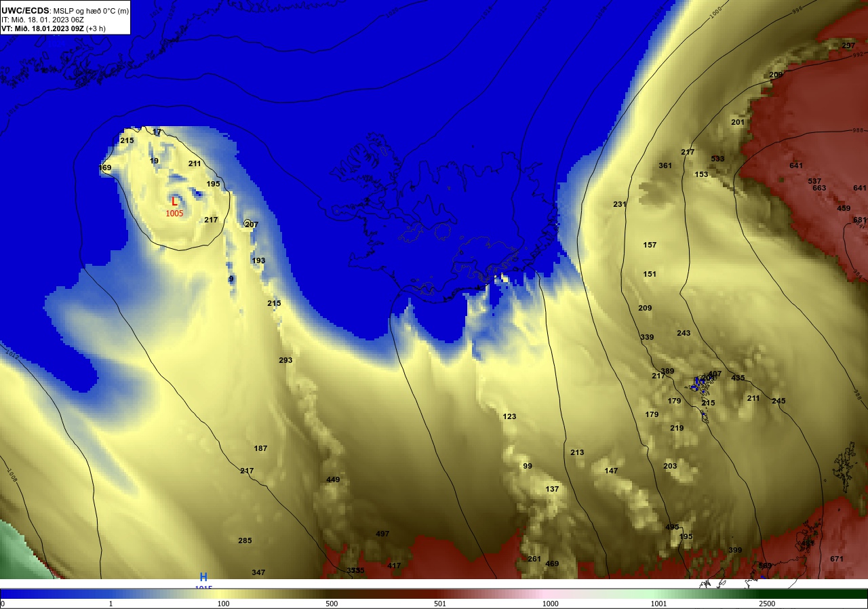
Task: Click the map value 285
Action: (x=245, y=541)
